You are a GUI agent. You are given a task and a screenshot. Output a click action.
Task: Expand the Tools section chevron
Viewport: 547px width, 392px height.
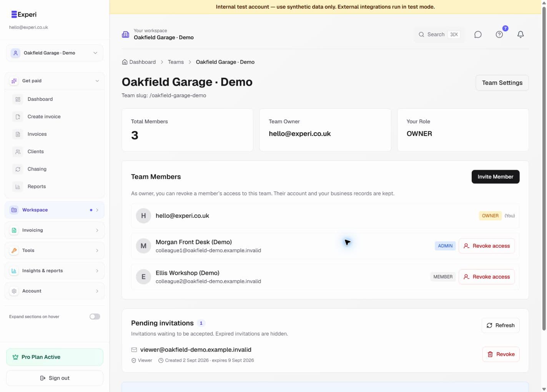[97, 251]
